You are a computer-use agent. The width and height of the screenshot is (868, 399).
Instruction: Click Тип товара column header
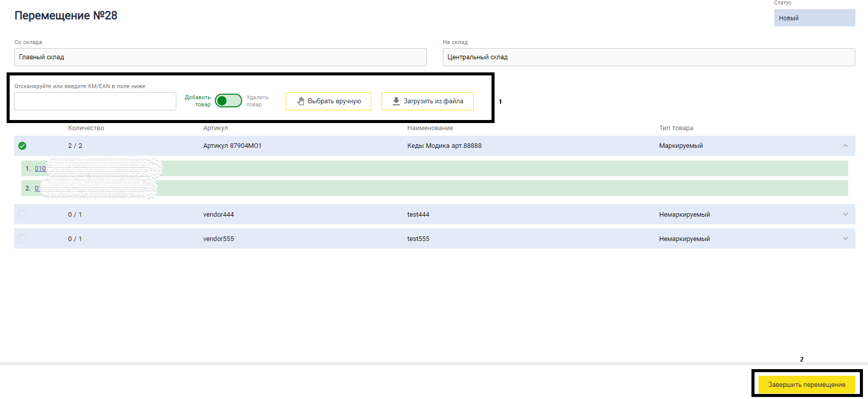pyautogui.click(x=676, y=128)
